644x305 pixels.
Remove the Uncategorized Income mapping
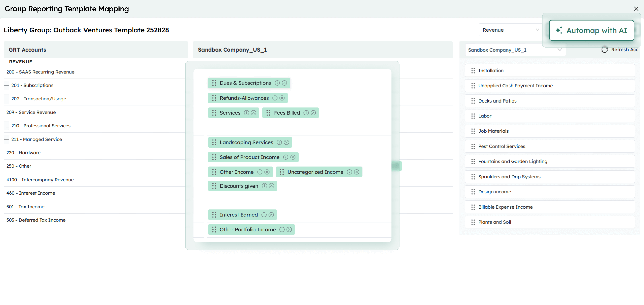(357, 172)
